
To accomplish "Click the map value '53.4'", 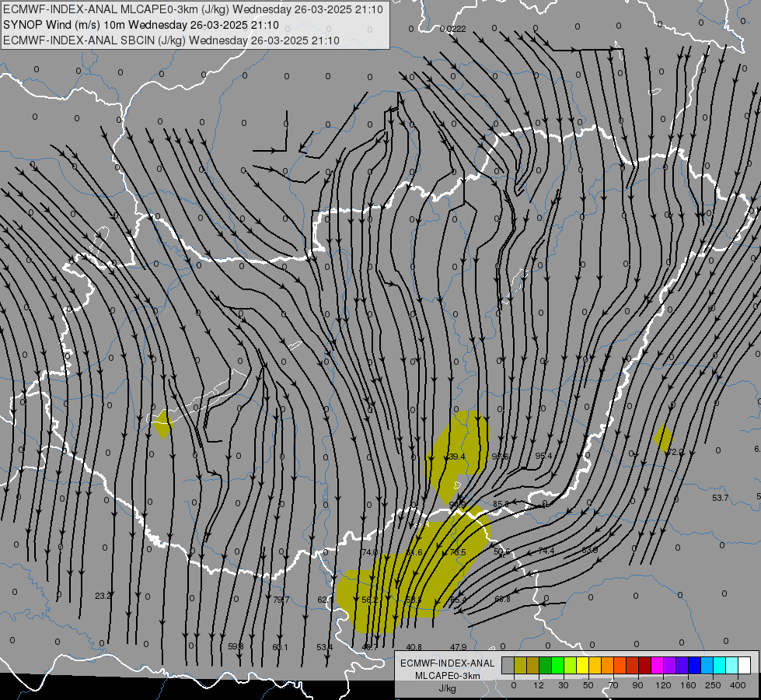I will (x=325, y=647).
